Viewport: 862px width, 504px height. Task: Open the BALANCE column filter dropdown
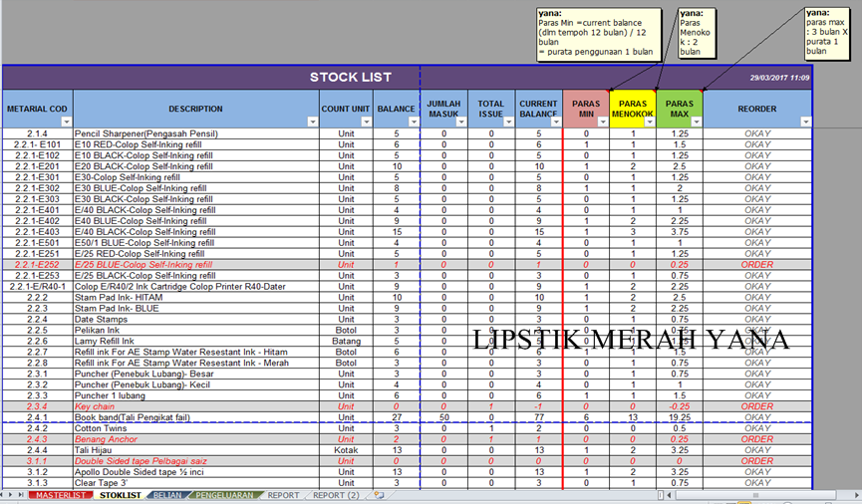414,122
